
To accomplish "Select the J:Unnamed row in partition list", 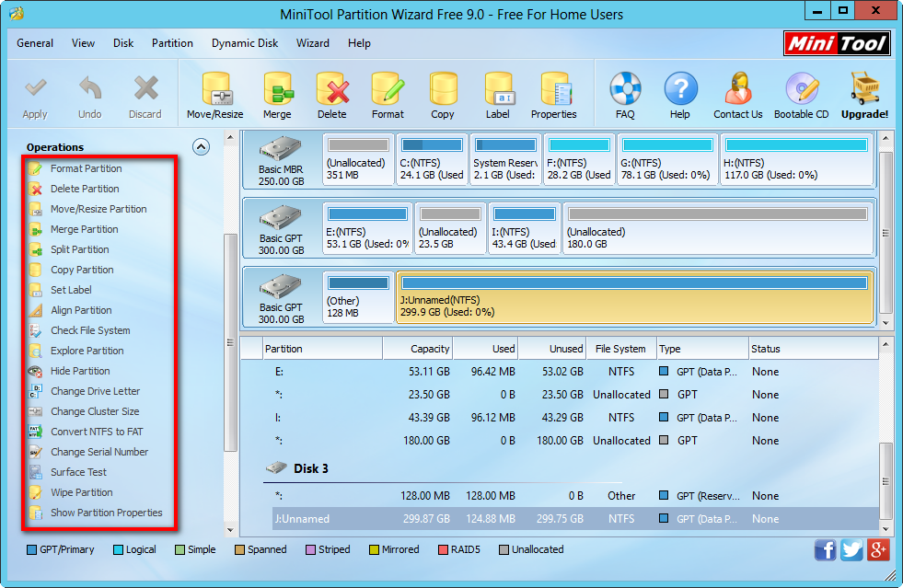I will coord(575,519).
